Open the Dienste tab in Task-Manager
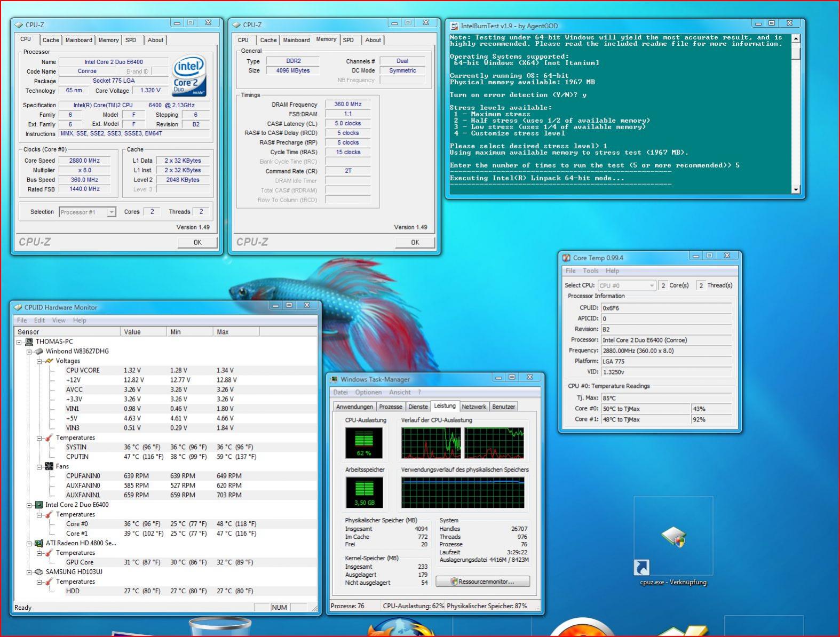 click(x=418, y=407)
